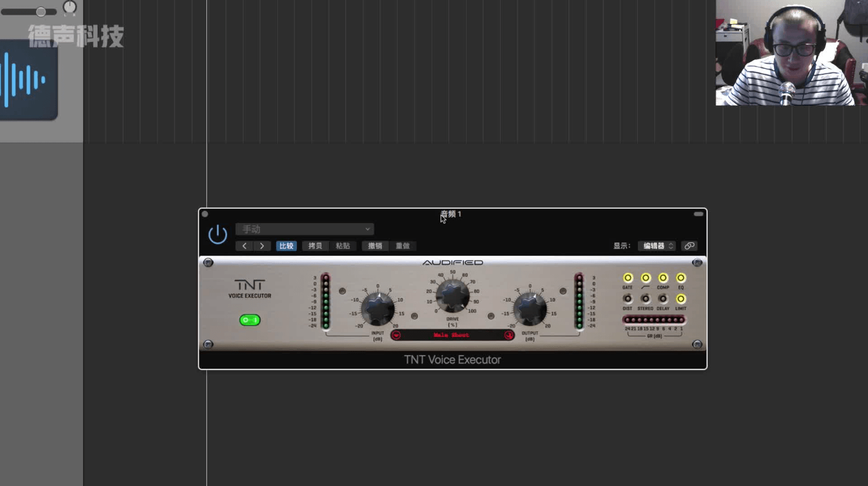Toggle the GATE indicator button
The height and width of the screenshot is (486, 868).
point(628,278)
